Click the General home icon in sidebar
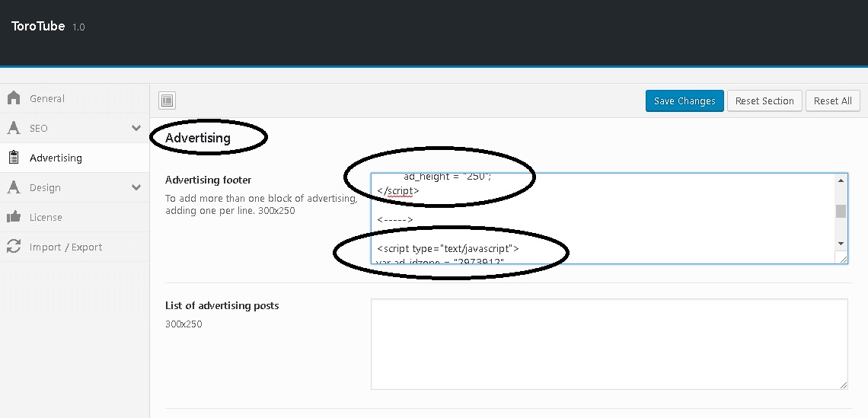Screen dimensions: 868x418 [14, 98]
